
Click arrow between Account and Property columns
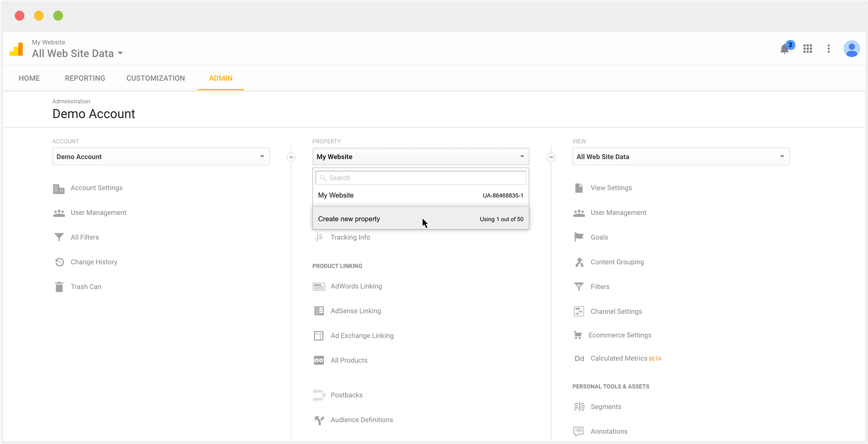(x=291, y=157)
